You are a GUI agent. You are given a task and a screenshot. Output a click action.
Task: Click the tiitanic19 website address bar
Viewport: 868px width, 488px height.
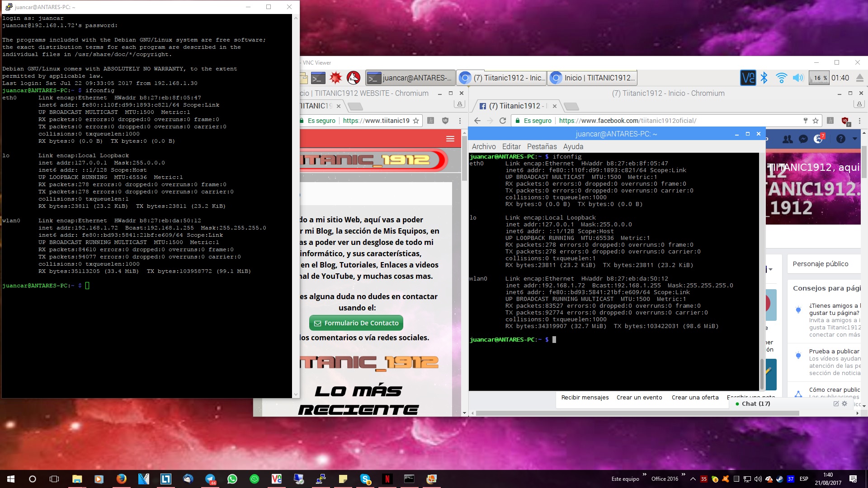(376, 121)
